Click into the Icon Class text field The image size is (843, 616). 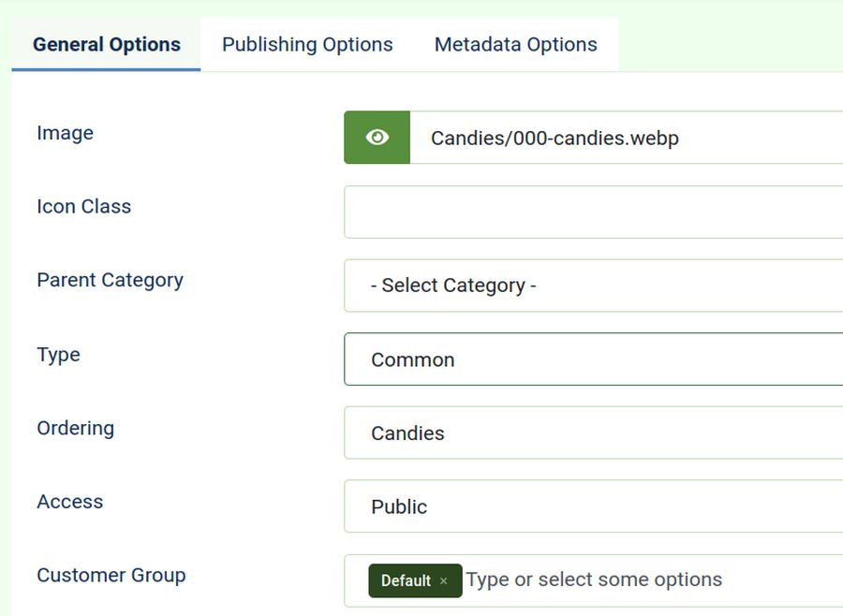592,212
